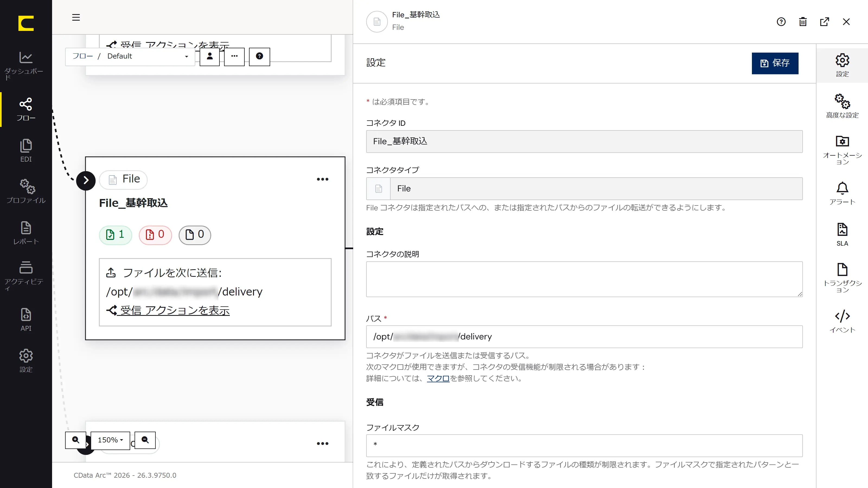The width and height of the screenshot is (868, 488).
Task: Switch to the トランザクション tab
Action: coord(842,278)
